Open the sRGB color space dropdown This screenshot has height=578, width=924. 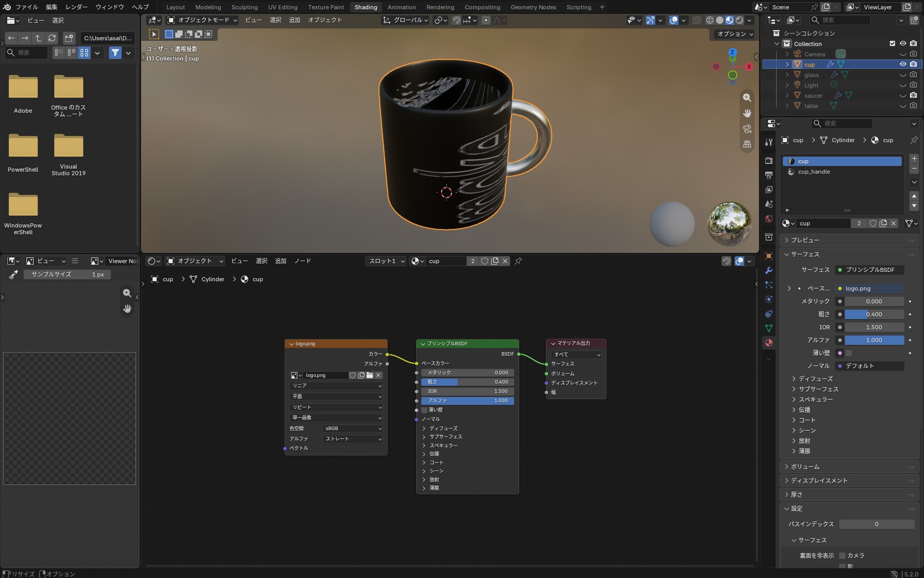pyautogui.click(x=353, y=429)
